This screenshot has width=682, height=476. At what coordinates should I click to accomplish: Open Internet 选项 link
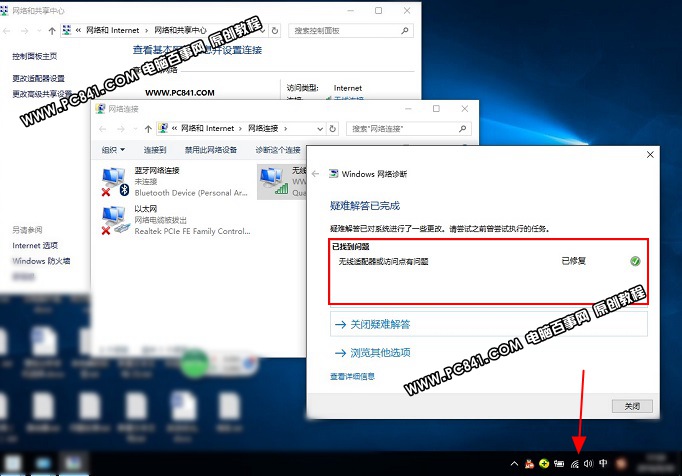(x=35, y=245)
